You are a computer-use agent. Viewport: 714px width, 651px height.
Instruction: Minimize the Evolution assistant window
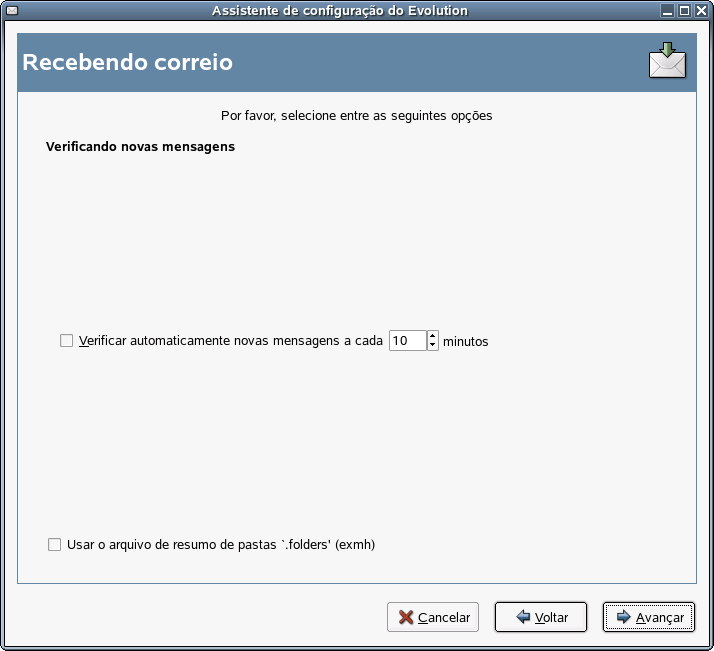(667, 10)
